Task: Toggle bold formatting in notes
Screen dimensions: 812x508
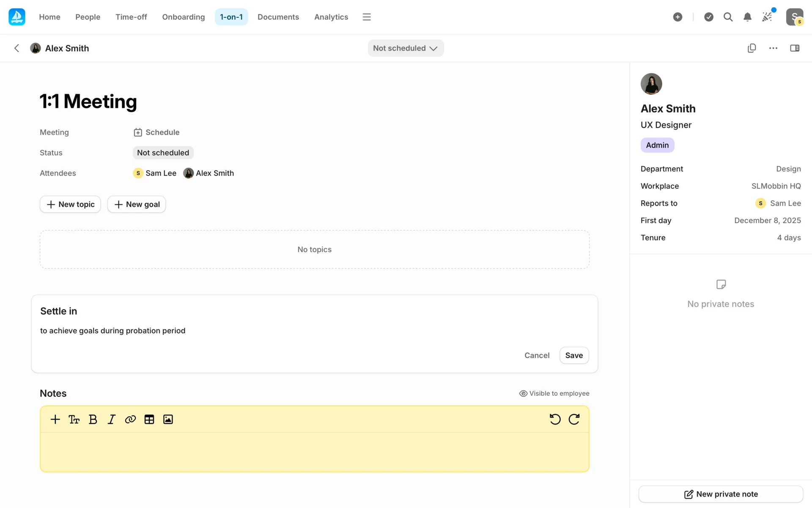Action: click(x=93, y=419)
